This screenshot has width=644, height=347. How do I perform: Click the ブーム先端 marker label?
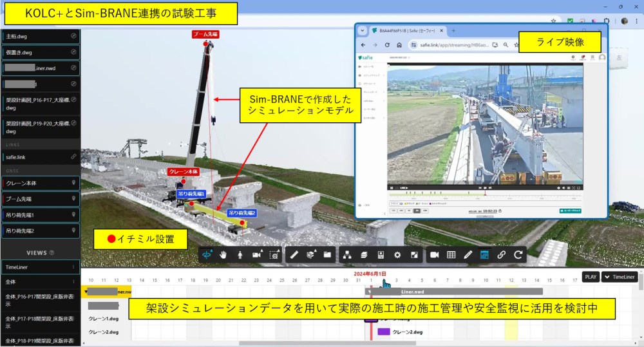[x=205, y=35]
